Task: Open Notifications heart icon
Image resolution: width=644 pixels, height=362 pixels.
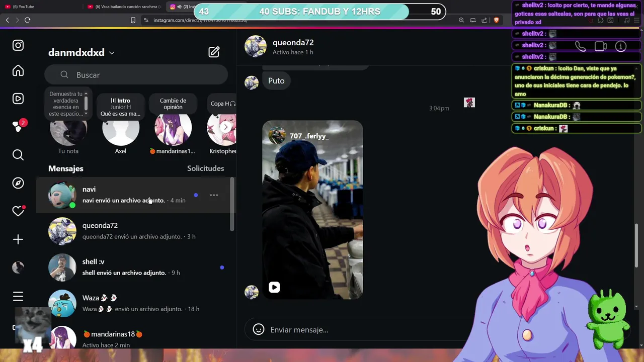Action: (18, 211)
